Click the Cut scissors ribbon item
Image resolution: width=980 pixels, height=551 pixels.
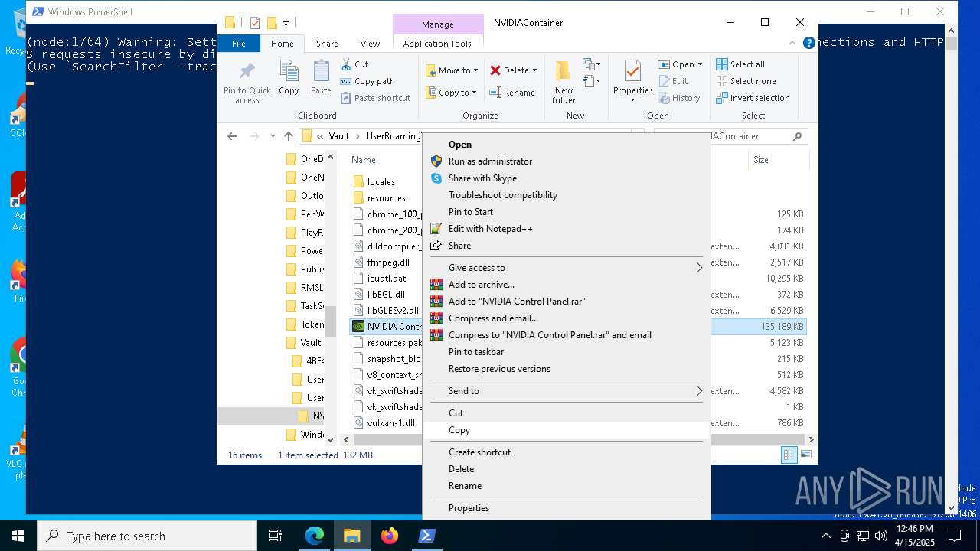pyautogui.click(x=354, y=64)
